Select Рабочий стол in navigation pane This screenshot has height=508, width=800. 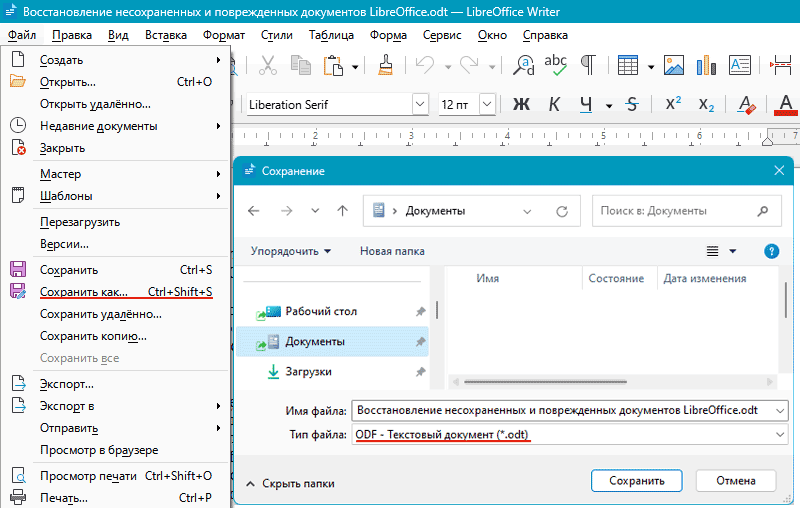(332, 311)
